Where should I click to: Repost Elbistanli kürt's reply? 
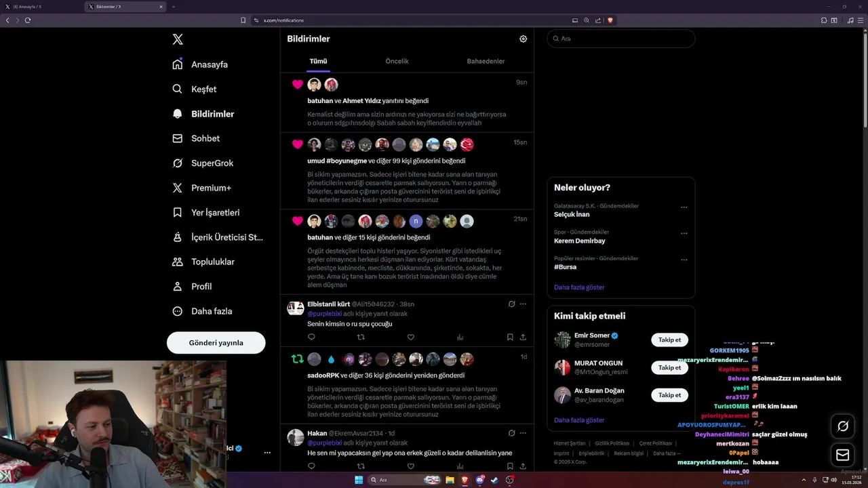[x=361, y=337]
